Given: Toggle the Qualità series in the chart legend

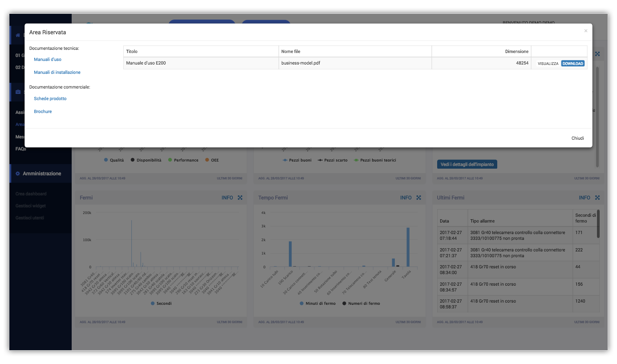Looking at the screenshot, I should 114,160.
